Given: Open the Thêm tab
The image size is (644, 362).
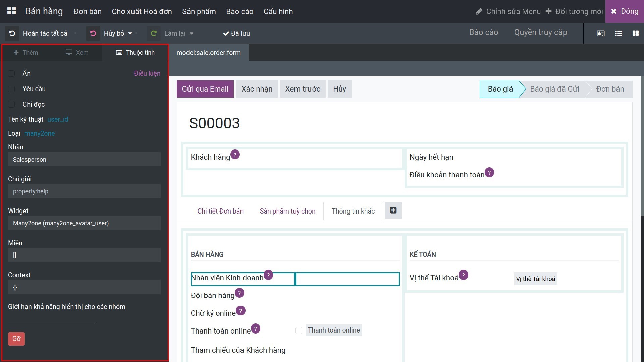Looking at the screenshot, I should pyautogui.click(x=26, y=53).
